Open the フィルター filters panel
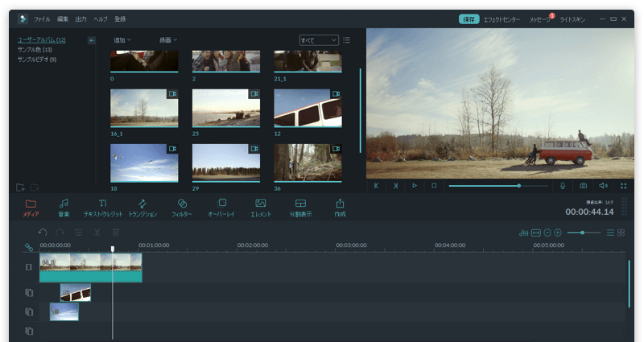This screenshot has height=342, width=644. coord(182,204)
